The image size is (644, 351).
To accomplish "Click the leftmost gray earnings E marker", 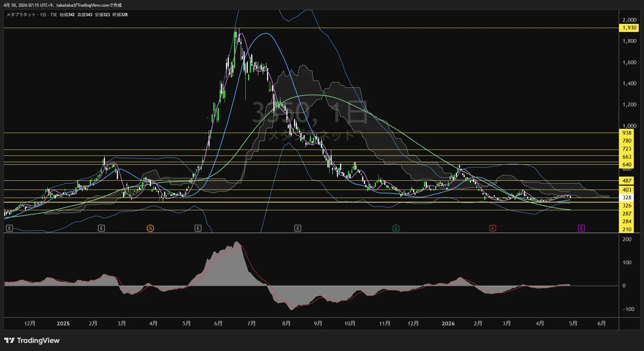I will pos(9,229).
